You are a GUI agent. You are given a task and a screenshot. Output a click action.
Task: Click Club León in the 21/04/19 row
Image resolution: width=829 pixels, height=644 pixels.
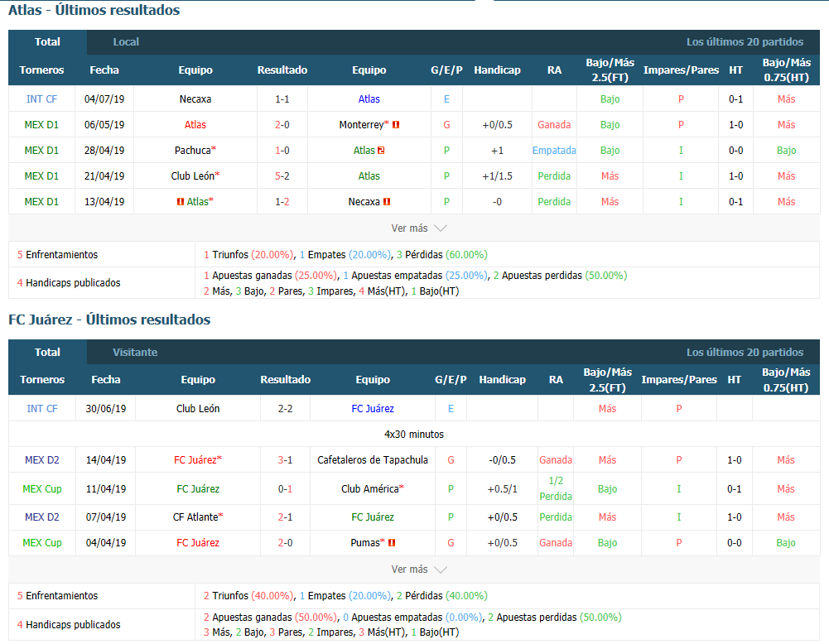point(193,176)
